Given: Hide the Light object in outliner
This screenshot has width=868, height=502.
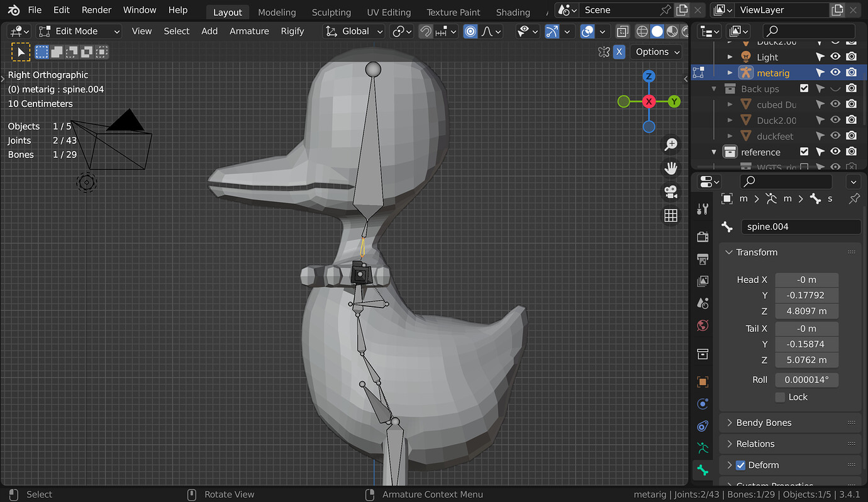Looking at the screenshot, I should [x=835, y=57].
